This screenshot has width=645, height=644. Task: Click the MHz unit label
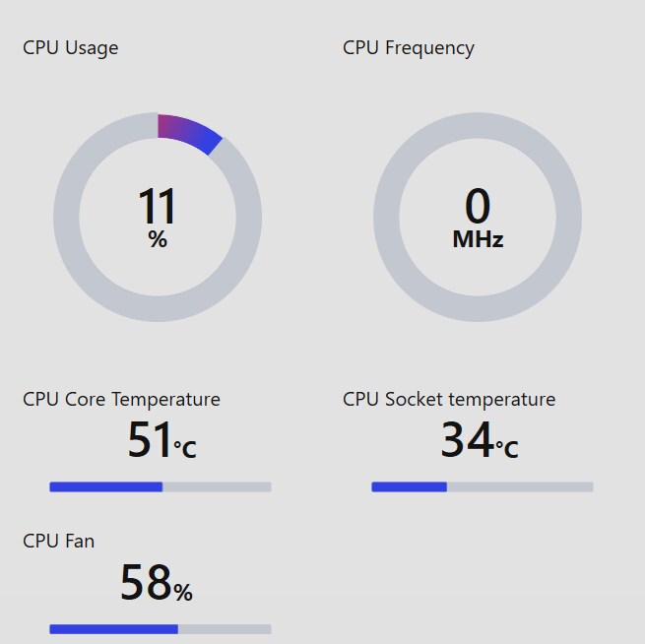(478, 239)
